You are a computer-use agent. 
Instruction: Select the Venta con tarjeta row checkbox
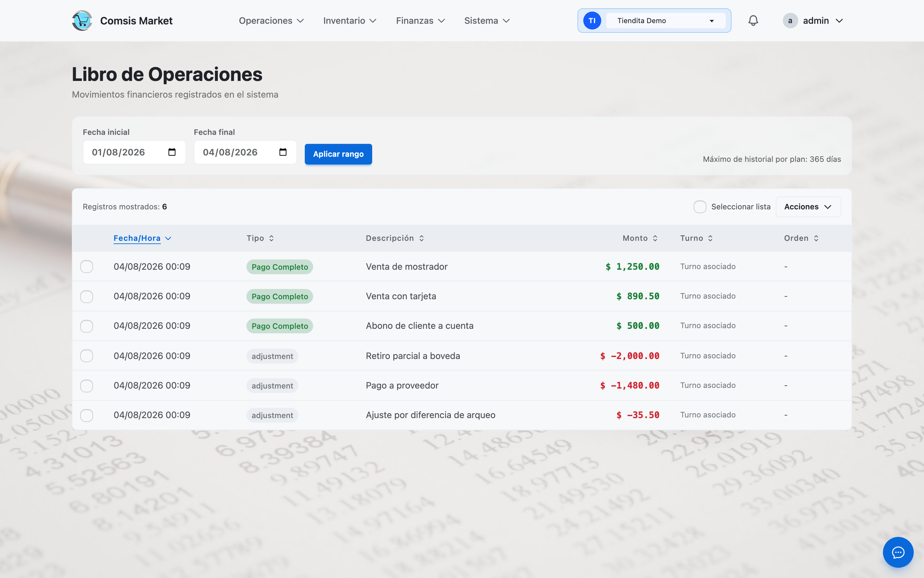[x=87, y=296]
